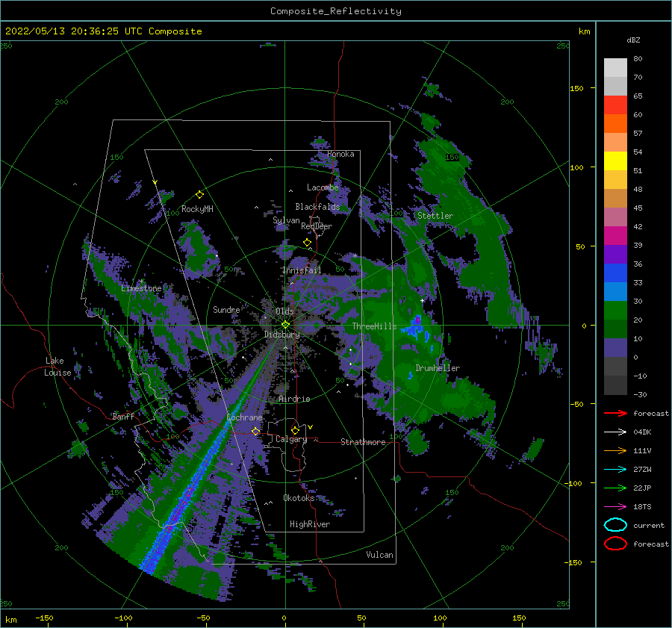Viewport: 672px width, 628px height.
Task: Click the red forecast ellipse icon
Action: tap(615, 544)
